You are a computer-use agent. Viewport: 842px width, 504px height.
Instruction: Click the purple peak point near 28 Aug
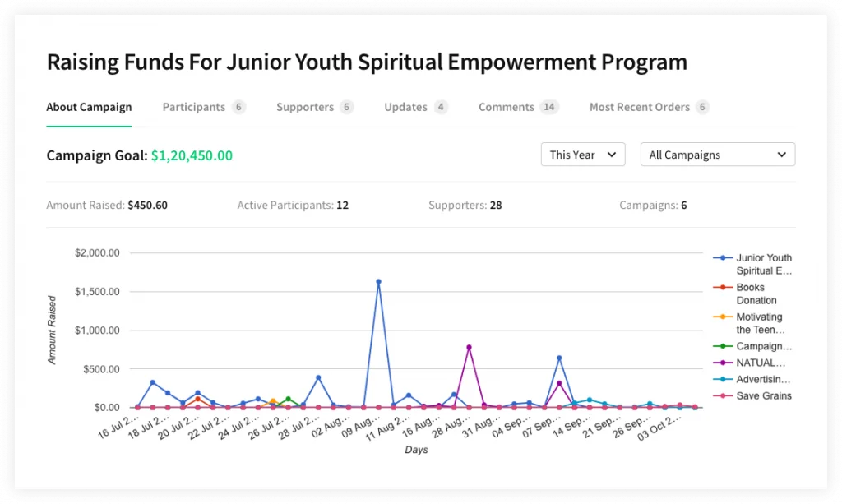tap(469, 348)
